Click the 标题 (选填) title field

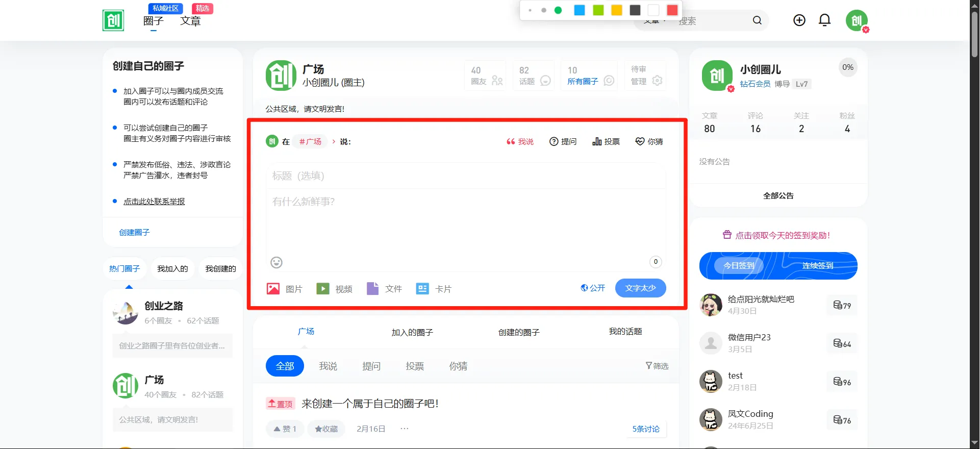(x=466, y=176)
